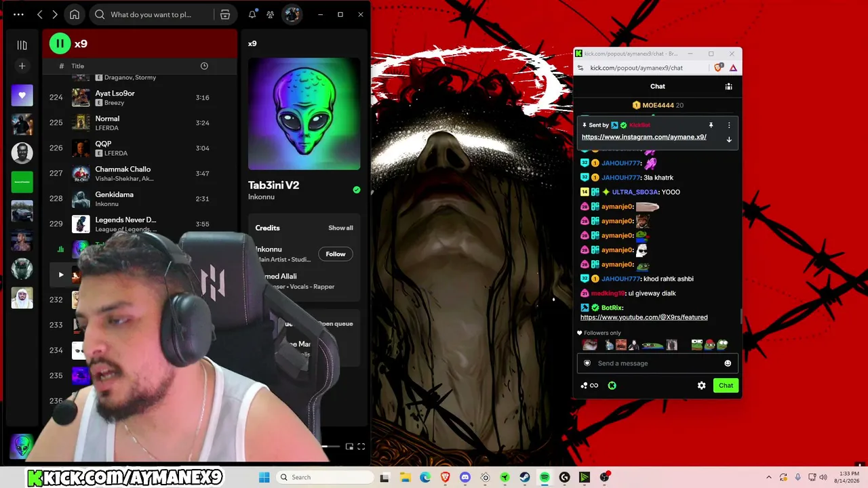This screenshot has height=488, width=868.
Task: Open Discord from taskbar
Action: (x=465, y=477)
